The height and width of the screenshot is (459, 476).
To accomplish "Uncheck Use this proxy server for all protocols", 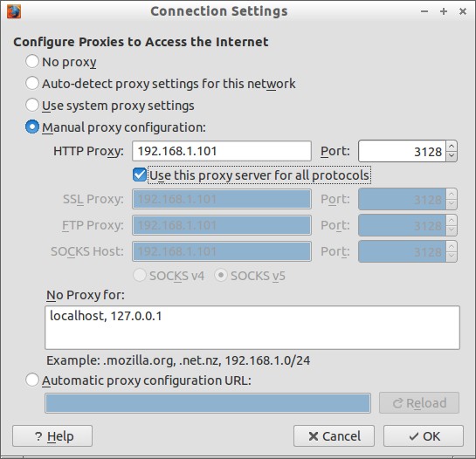I will click(140, 175).
